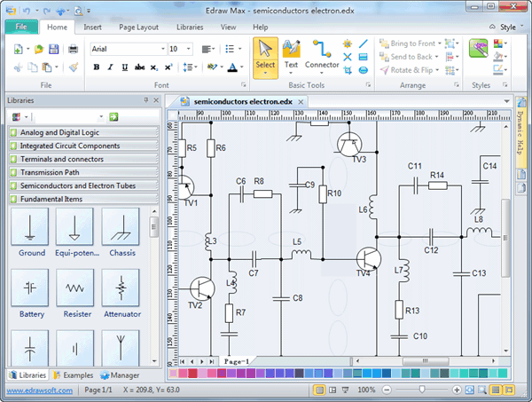
Task: Switch to the Examples panel tab
Action: tap(74, 375)
